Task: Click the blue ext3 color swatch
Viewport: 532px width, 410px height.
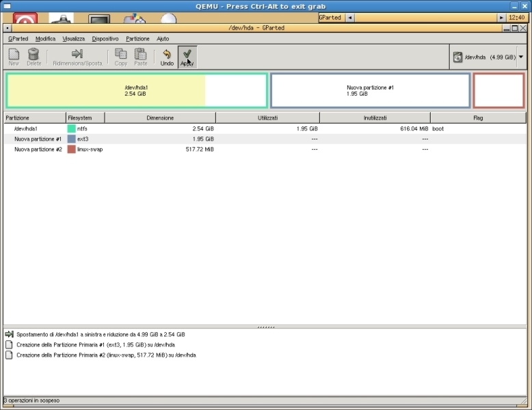Action: click(71, 139)
